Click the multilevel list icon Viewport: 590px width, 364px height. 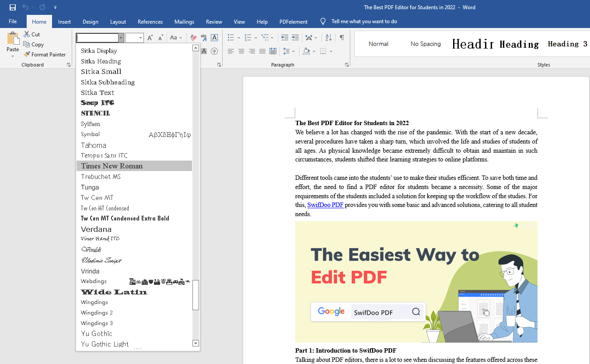pyautogui.click(x=265, y=38)
